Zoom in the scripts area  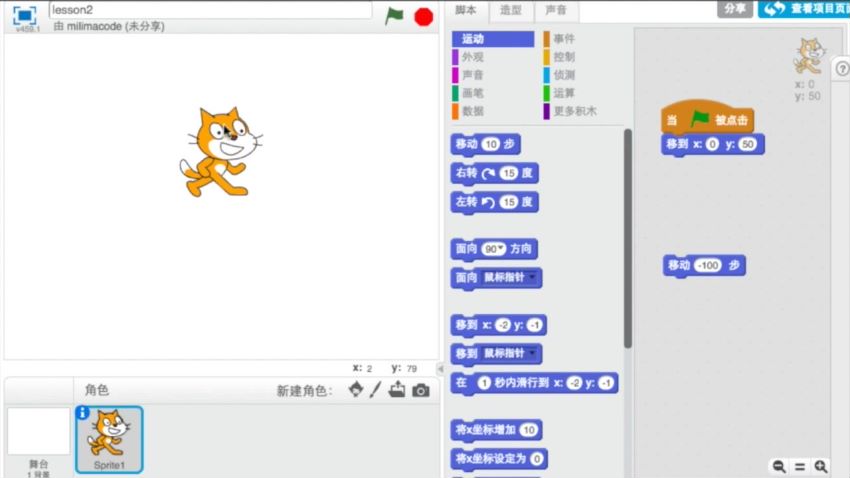pos(821,466)
